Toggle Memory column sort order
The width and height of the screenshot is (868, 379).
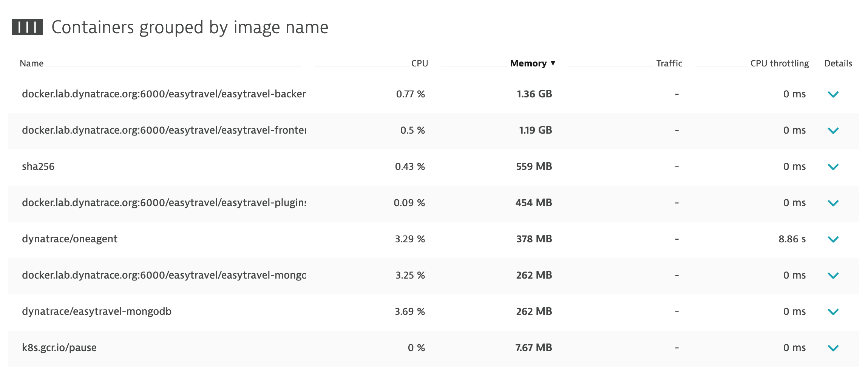[528, 63]
